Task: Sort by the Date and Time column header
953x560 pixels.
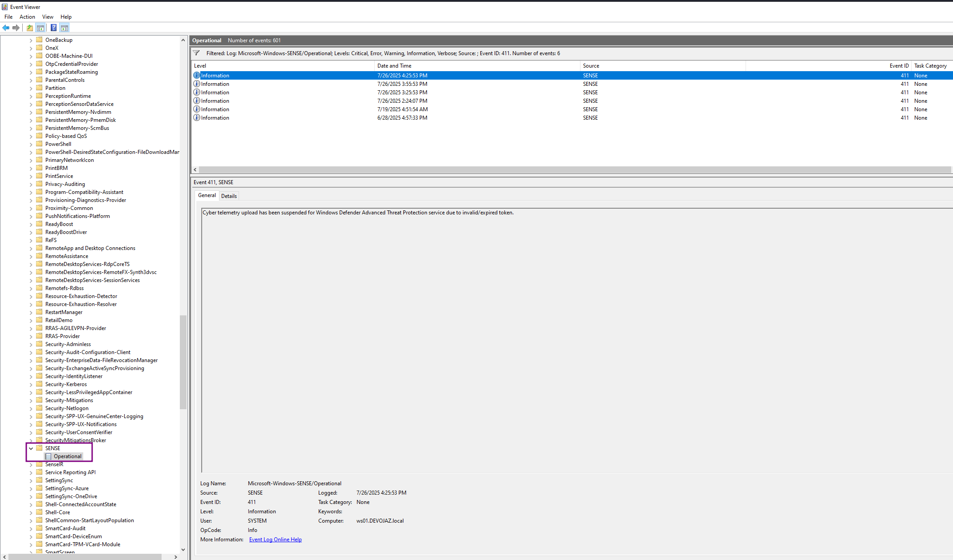Action: (478, 66)
